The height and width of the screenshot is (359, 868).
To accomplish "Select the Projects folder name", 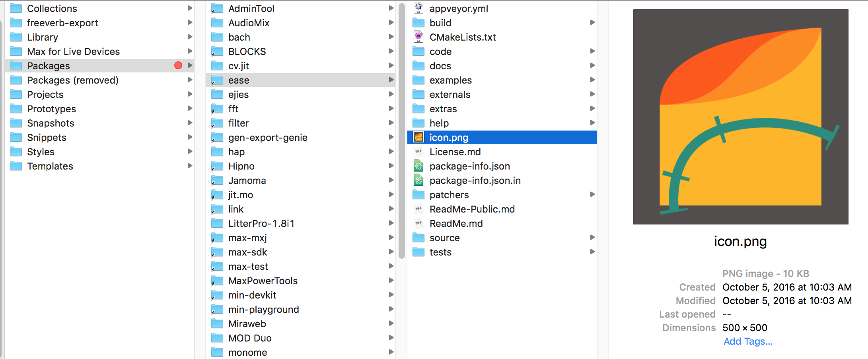I will coord(45,94).
